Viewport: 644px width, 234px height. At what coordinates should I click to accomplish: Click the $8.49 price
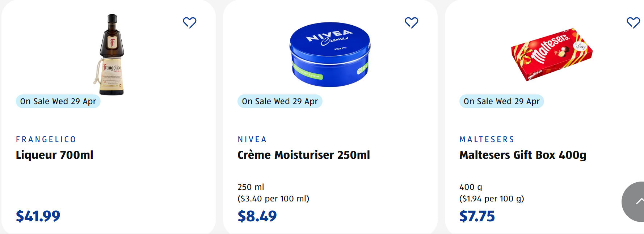click(257, 216)
